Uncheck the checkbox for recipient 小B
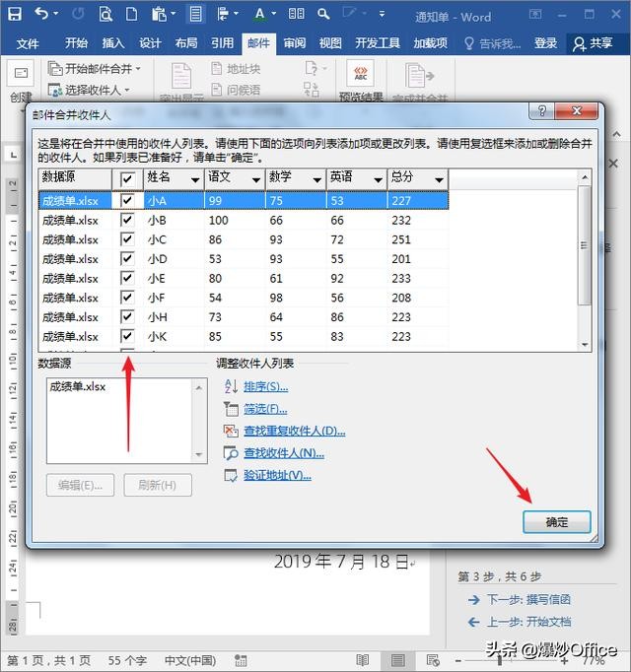Image resolution: width=631 pixels, height=672 pixels. point(127,220)
